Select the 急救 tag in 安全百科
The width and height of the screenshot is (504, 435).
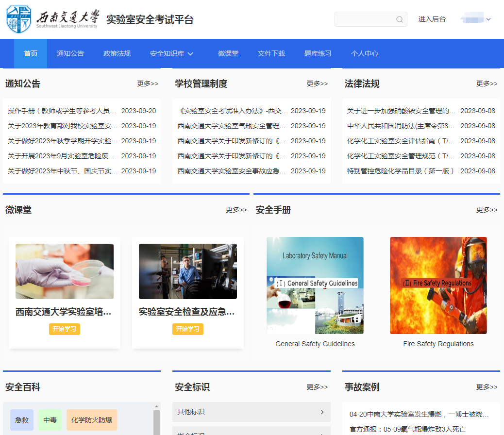click(x=21, y=420)
